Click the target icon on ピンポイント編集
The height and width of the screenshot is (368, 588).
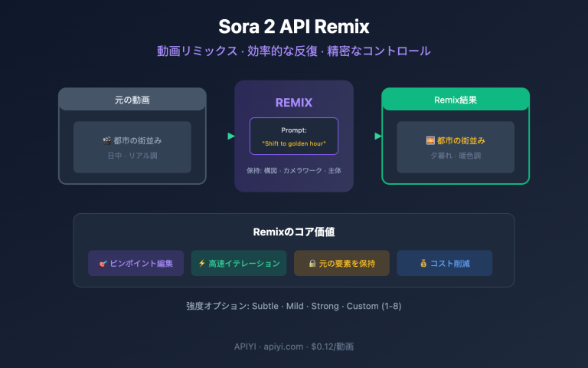(103, 264)
